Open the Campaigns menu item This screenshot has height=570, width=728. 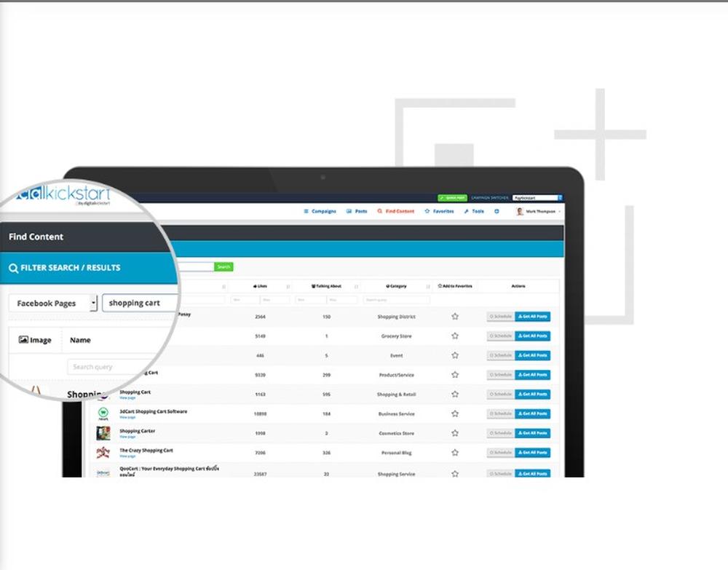(320, 211)
